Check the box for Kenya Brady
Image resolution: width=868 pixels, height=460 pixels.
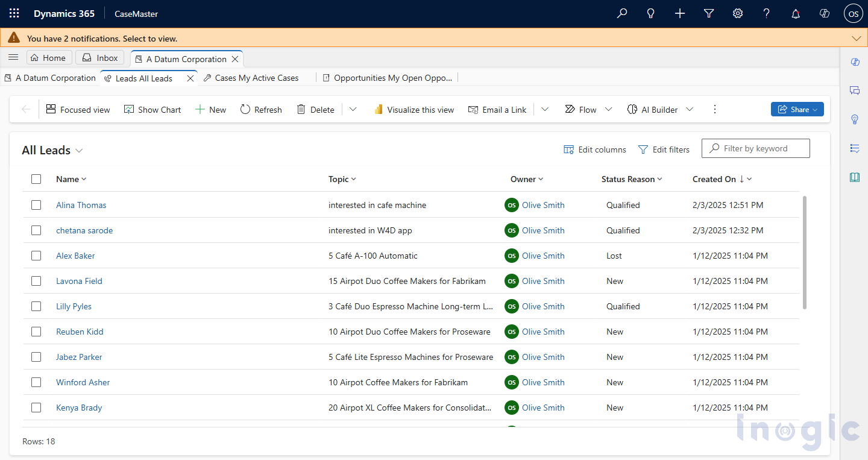[36, 408]
